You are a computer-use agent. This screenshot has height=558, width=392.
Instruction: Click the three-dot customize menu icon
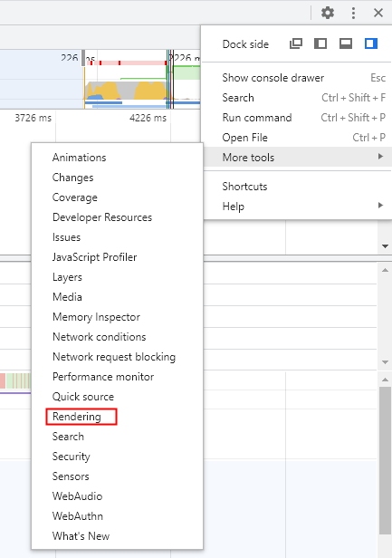[353, 13]
